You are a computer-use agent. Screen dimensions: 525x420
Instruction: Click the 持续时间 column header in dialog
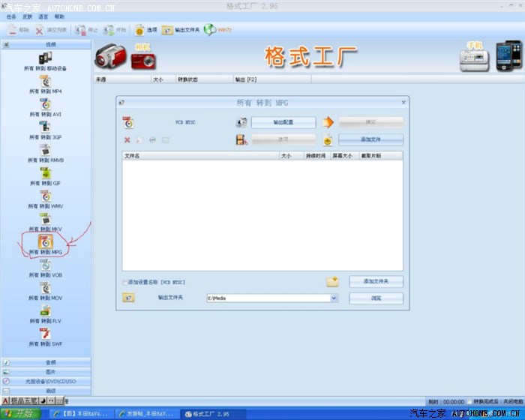316,156
